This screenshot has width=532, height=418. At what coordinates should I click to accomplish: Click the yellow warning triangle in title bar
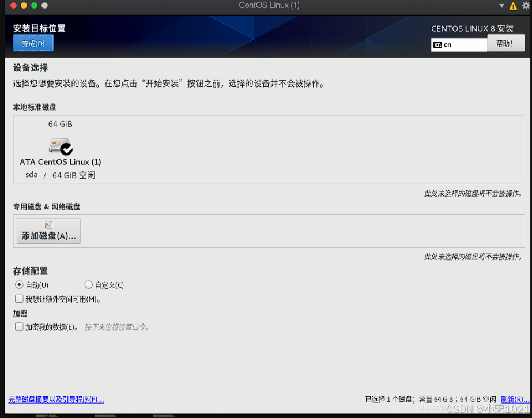pyautogui.click(x=513, y=6)
